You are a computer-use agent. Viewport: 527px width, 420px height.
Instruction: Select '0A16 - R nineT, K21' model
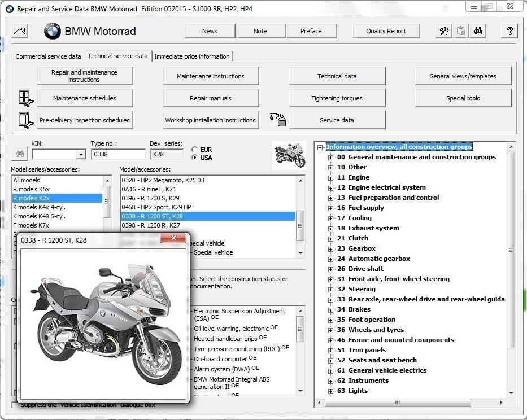coord(208,189)
